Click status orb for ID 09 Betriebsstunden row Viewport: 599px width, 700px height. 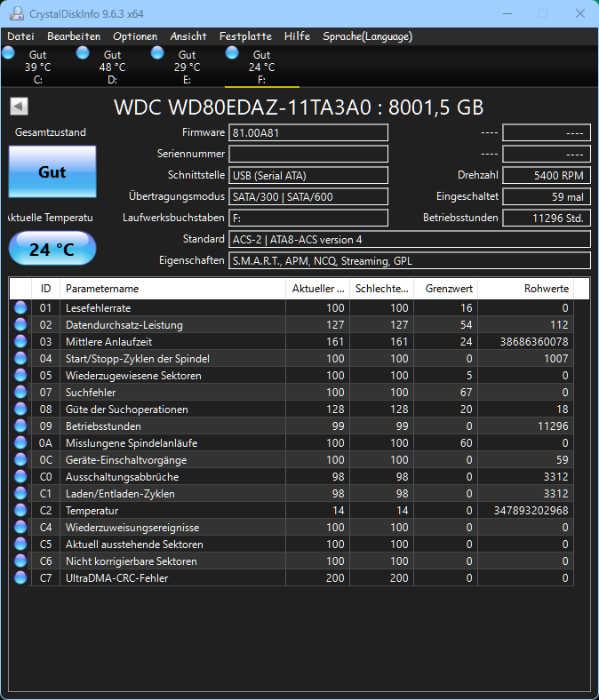(x=20, y=426)
